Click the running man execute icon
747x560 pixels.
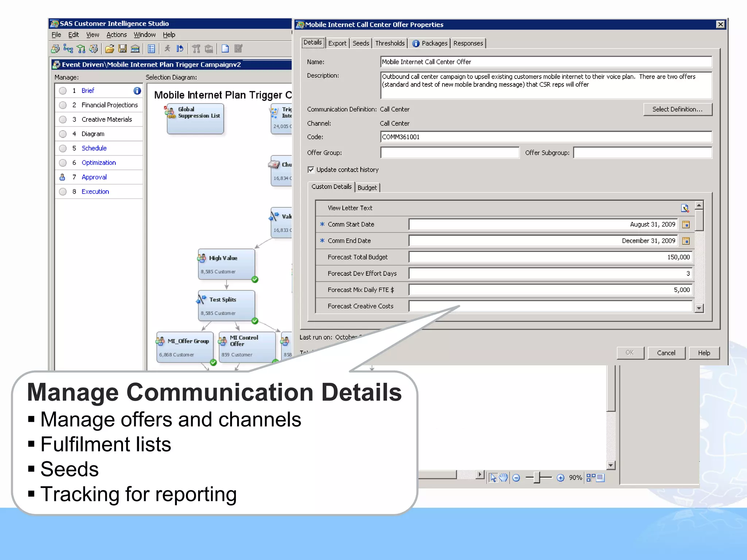pyautogui.click(x=167, y=48)
